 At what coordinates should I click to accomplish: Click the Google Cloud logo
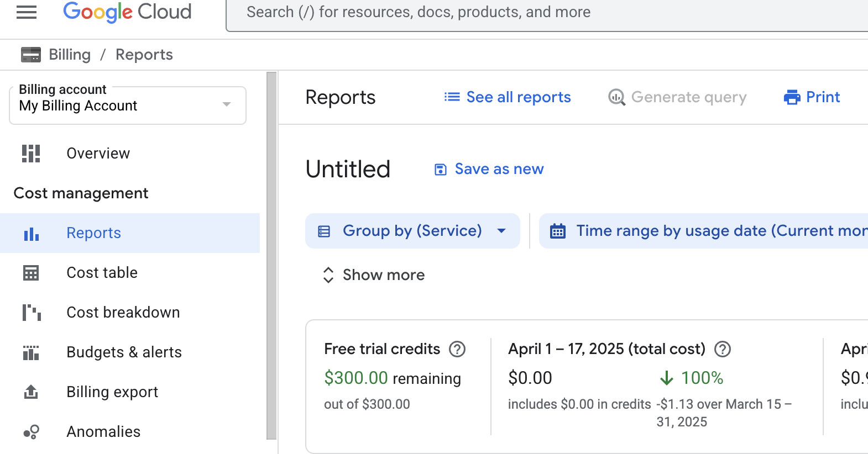(x=127, y=12)
